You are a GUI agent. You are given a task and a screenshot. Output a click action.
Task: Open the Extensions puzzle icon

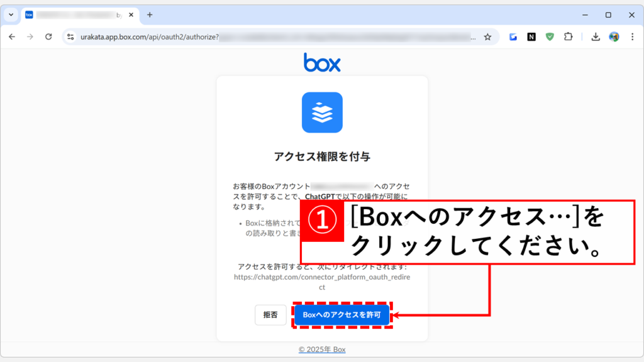click(x=569, y=37)
